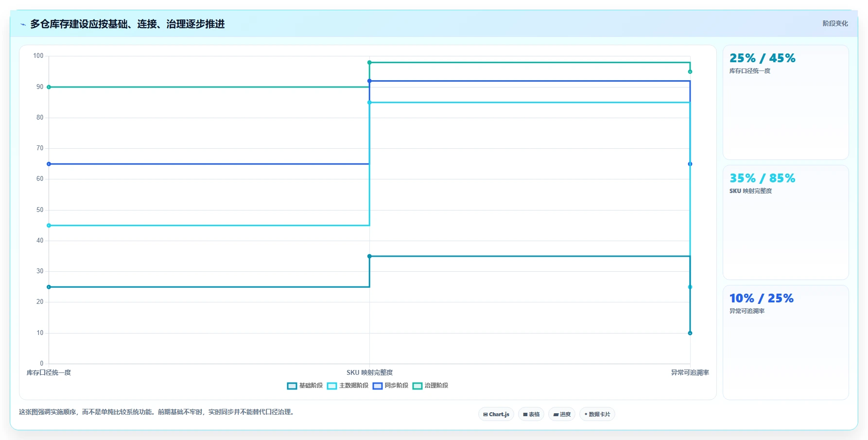The image size is (868, 440).
Task: Toggle 主数据阶段 series in the chart legend
Action: point(347,386)
